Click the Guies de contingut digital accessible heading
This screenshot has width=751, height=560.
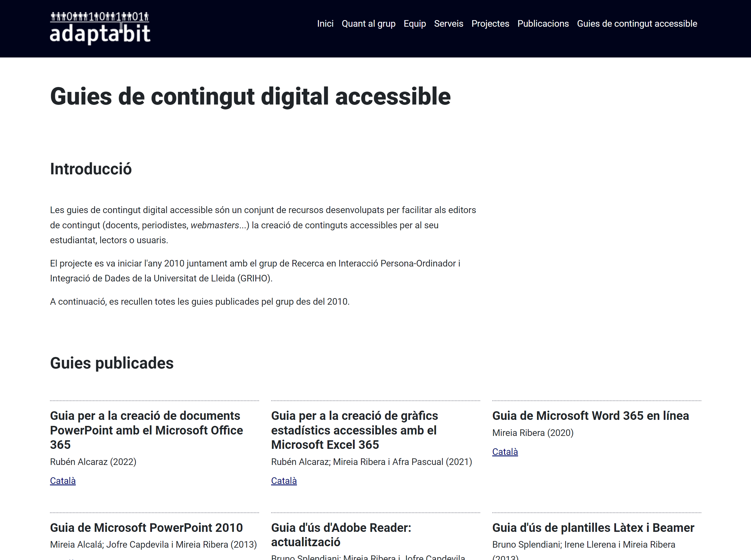[x=250, y=96]
